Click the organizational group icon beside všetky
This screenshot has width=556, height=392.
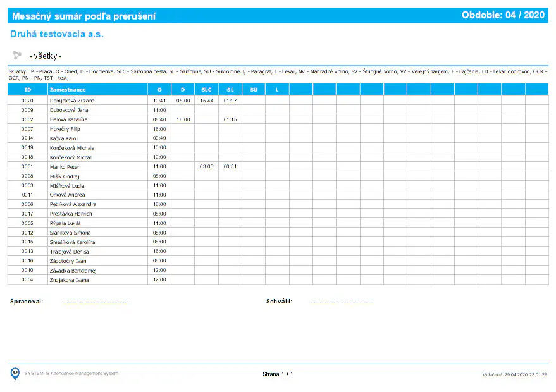16,55
